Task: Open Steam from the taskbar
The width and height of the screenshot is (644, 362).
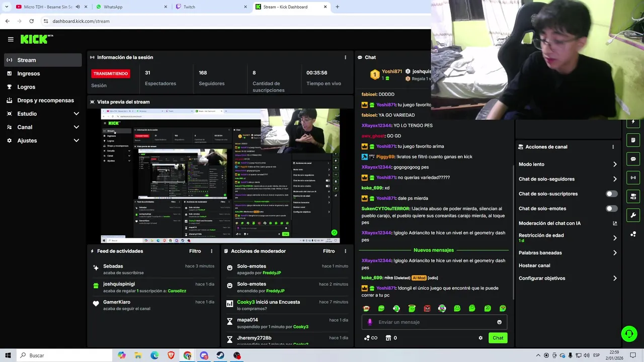Action: [x=220, y=355]
